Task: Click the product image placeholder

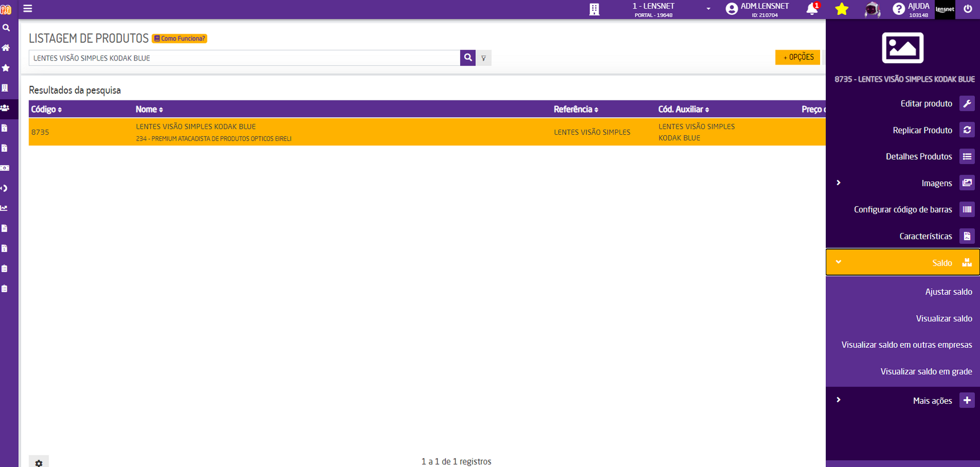Action: click(x=902, y=48)
